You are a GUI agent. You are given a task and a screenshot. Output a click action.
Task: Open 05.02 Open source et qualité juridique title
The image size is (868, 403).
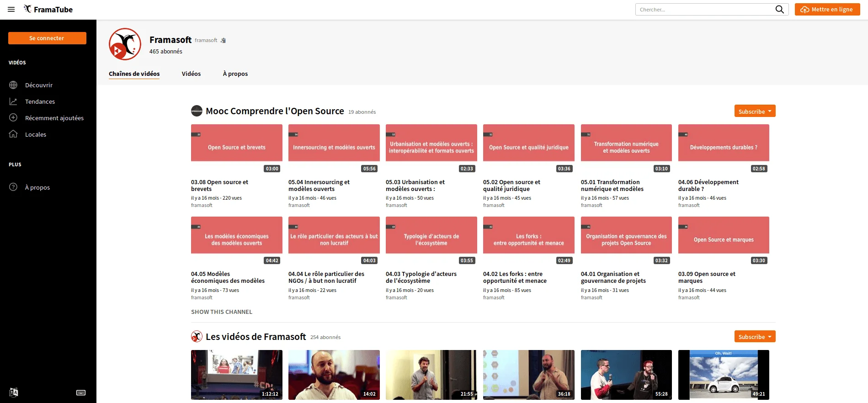pyautogui.click(x=511, y=186)
